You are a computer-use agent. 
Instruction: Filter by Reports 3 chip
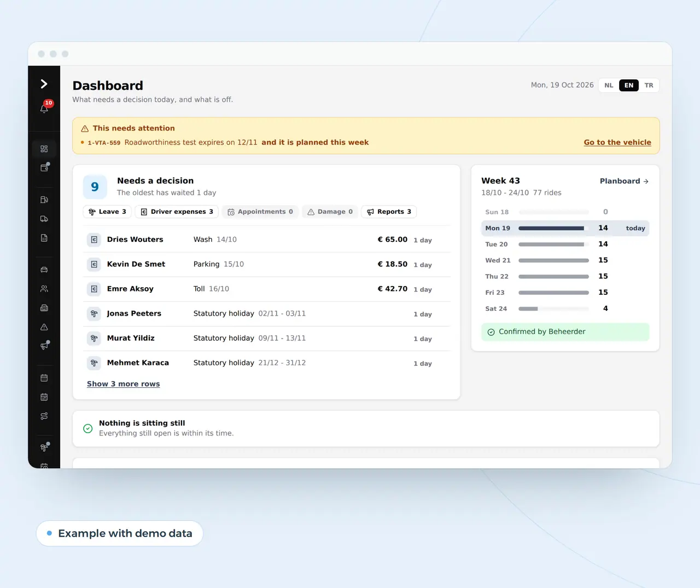389,212
